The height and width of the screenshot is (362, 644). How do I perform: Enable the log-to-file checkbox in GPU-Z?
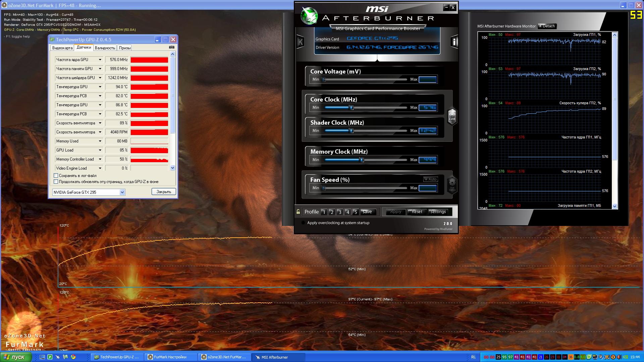56,176
